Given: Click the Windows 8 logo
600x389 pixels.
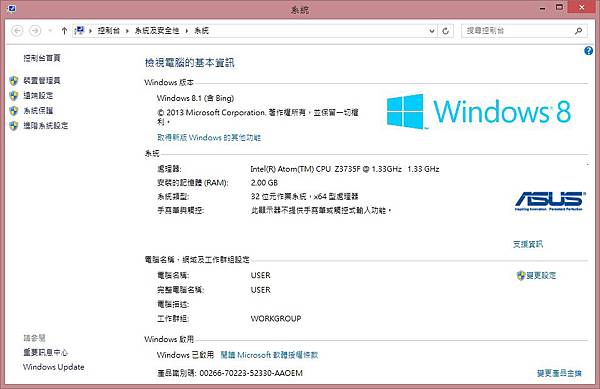Looking at the screenshot, I should point(479,111).
